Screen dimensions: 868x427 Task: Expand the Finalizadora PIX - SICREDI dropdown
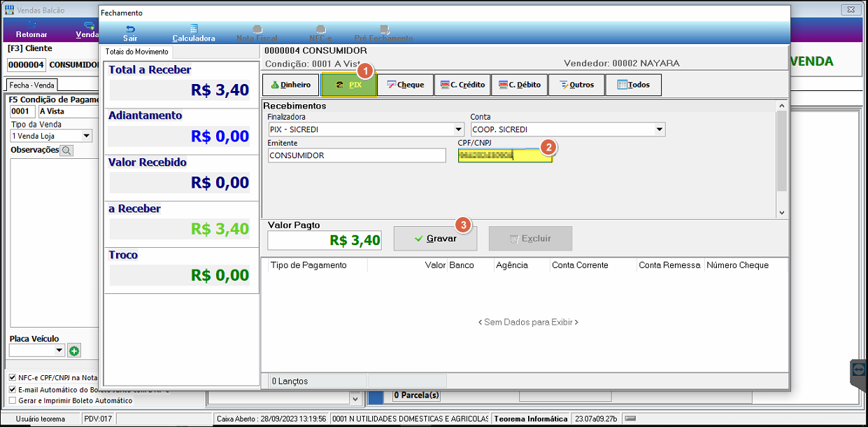coord(458,129)
